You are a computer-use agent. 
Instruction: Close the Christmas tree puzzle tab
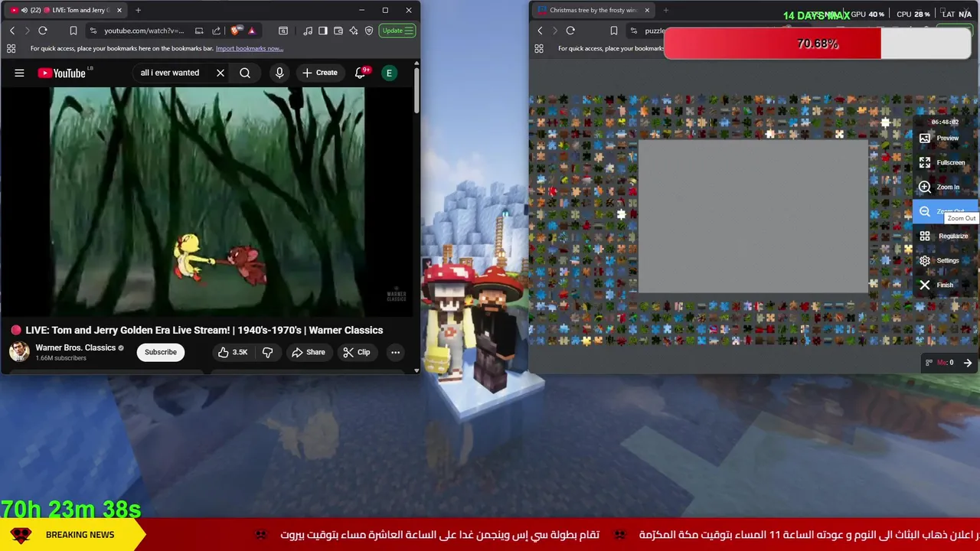point(647,10)
